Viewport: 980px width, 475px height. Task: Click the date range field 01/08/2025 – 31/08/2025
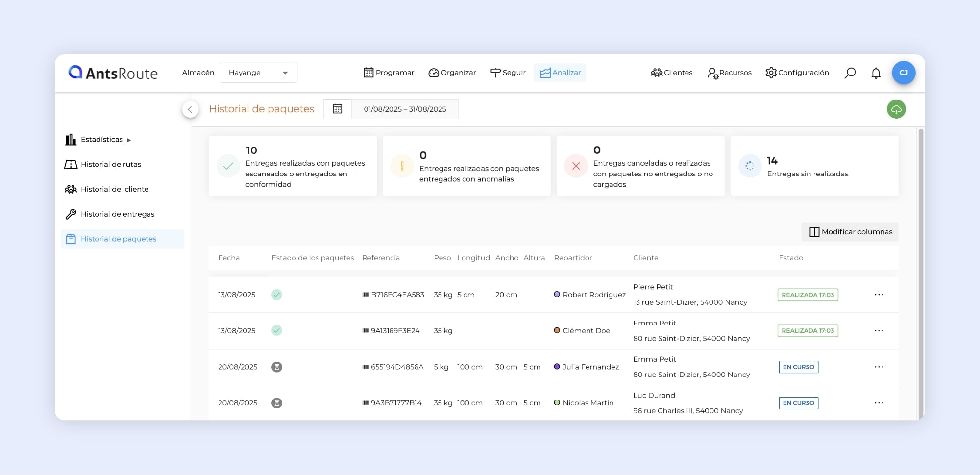[405, 109]
